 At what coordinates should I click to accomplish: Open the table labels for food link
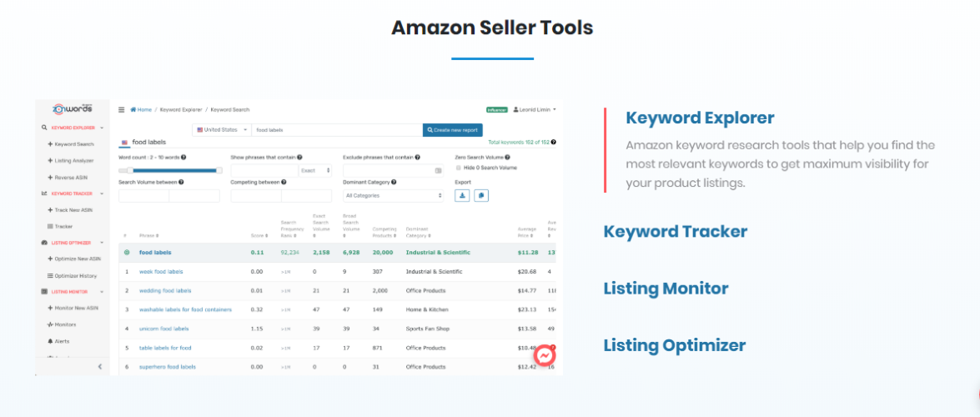(x=165, y=348)
